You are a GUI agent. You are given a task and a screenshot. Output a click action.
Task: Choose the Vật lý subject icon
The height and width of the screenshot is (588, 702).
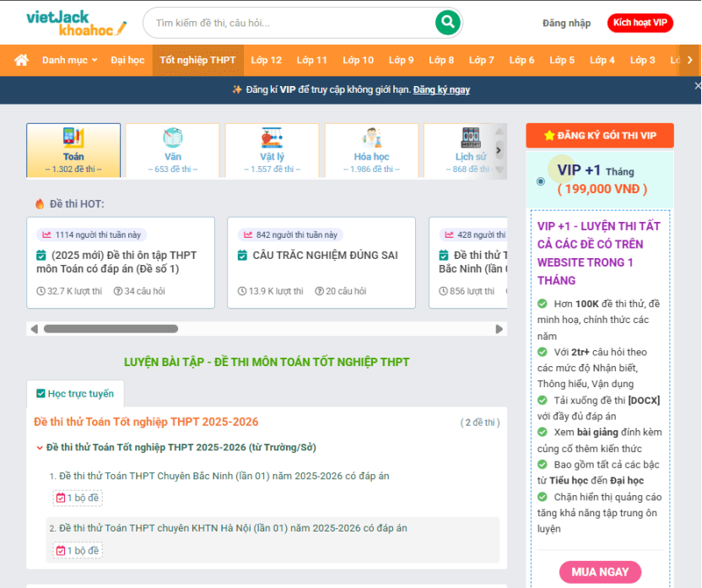coord(272,138)
